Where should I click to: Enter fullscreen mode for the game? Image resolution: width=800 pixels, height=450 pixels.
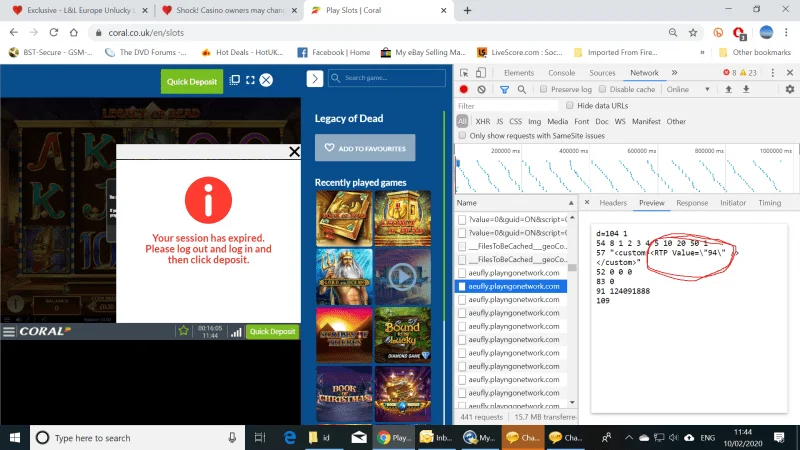click(250, 80)
